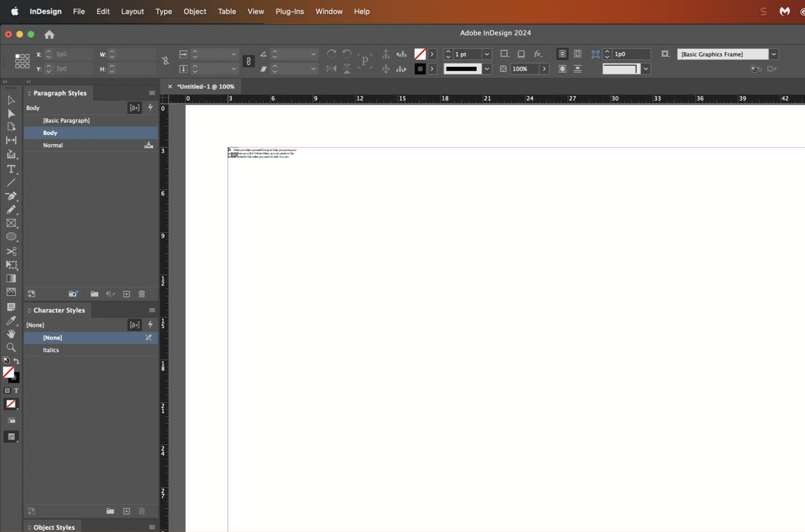Apply the Italics character style

click(x=51, y=350)
